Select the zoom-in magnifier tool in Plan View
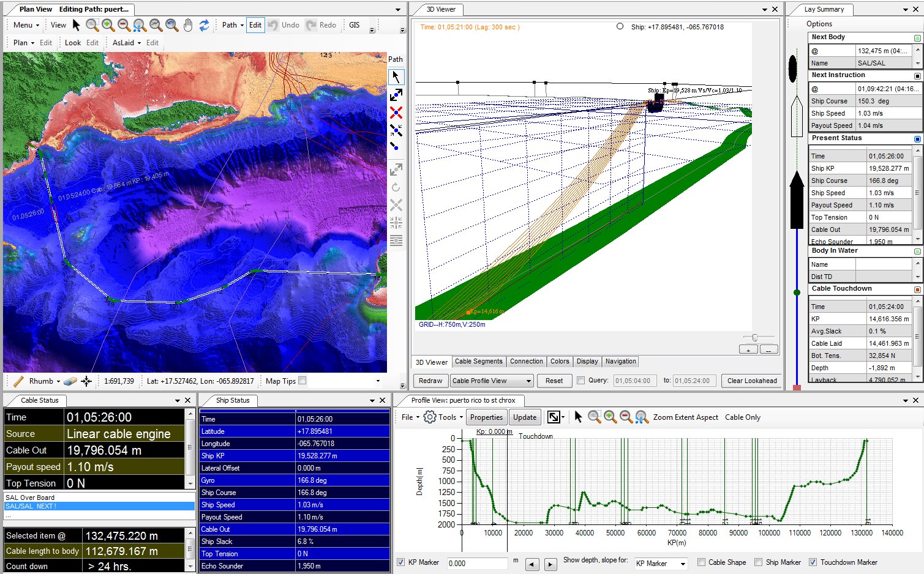The width and height of the screenshot is (924, 574). [x=107, y=25]
